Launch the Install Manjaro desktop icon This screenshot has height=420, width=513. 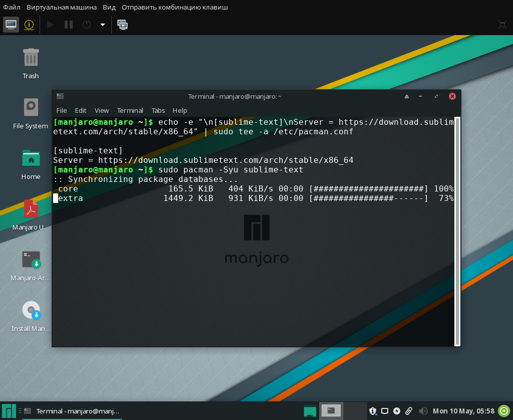pyautogui.click(x=31, y=311)
